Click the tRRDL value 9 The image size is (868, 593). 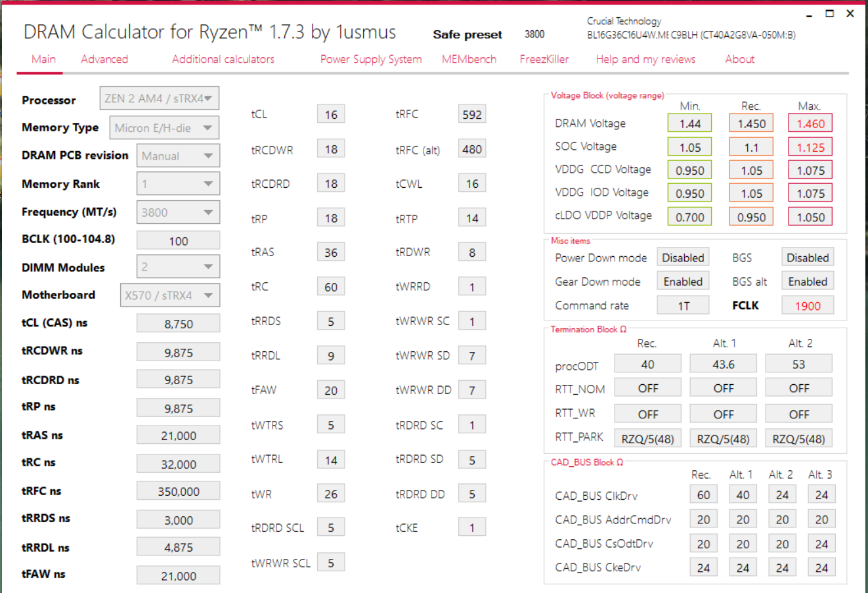[x=331, y=355]
